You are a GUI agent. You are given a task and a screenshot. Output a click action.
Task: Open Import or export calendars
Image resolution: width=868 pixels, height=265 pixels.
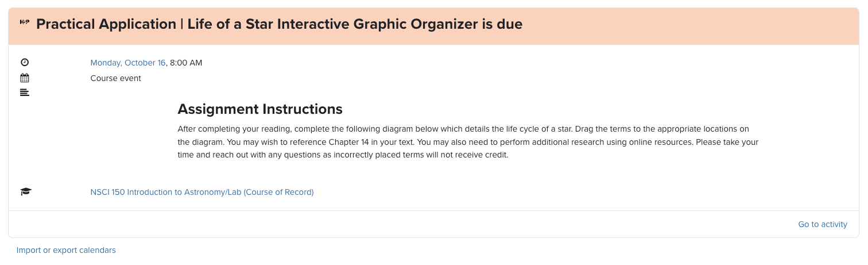coord(66,250)
